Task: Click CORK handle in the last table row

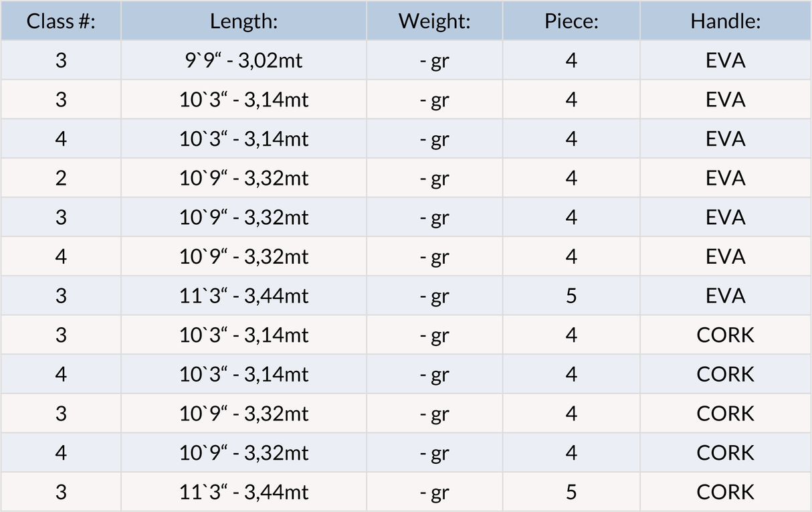Action: tap(725, 493)
